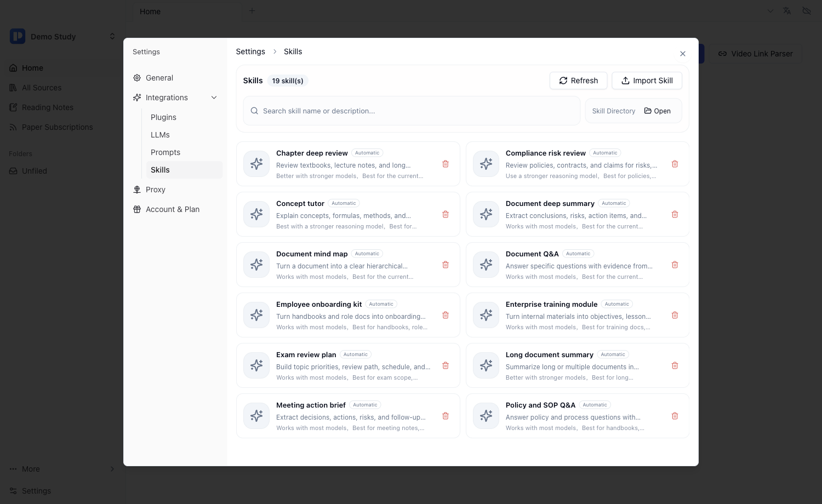The width and height of the screenshot is (822, 504).
Task: Focus the skill search field
Action: [x=412, y=111]
